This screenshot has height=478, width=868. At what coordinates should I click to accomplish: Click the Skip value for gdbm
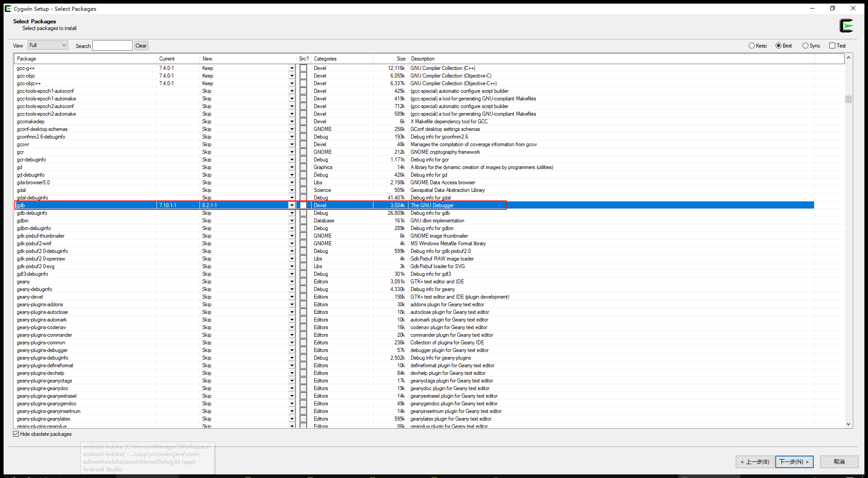[x=207, y=221]
